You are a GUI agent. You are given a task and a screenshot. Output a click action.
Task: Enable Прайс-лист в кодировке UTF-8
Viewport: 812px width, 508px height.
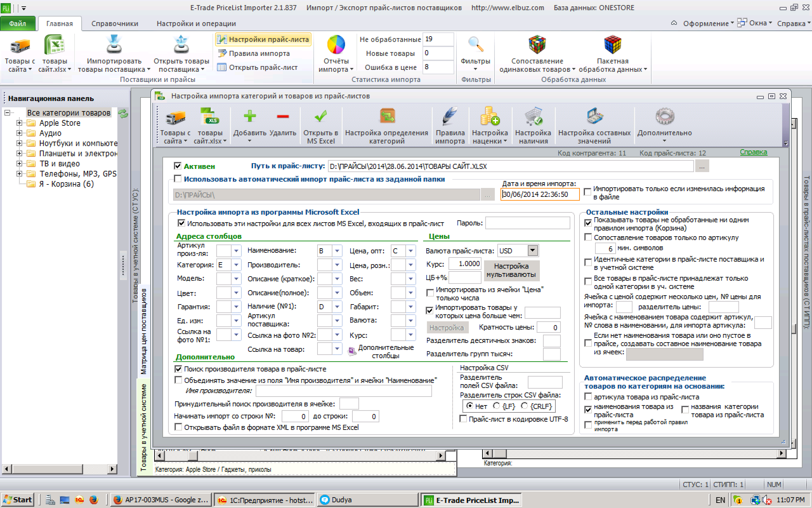click(463, 419)
